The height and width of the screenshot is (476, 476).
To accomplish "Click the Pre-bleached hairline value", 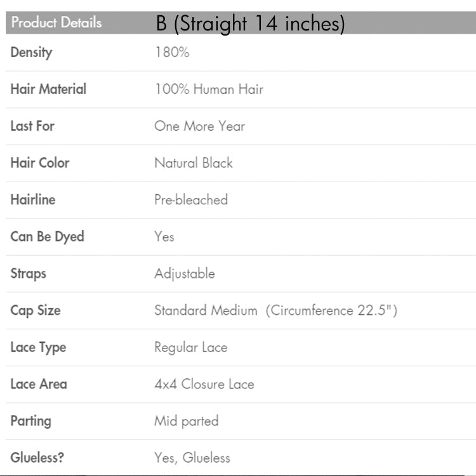I will (191, 199).
